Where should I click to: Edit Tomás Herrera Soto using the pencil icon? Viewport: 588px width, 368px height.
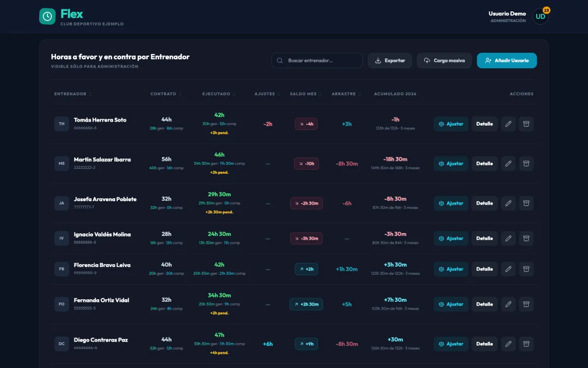click(x=508, y=124)
